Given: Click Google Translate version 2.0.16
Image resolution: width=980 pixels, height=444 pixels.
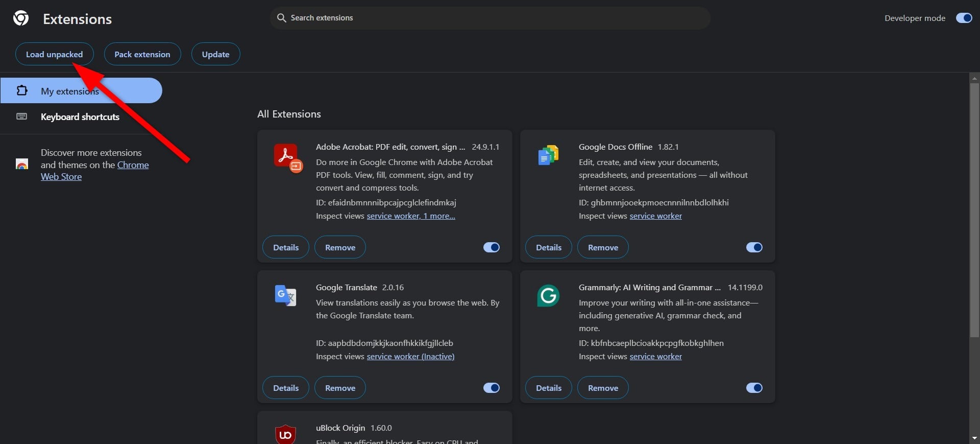Looking at the screenshot, I should click(393, 288).
